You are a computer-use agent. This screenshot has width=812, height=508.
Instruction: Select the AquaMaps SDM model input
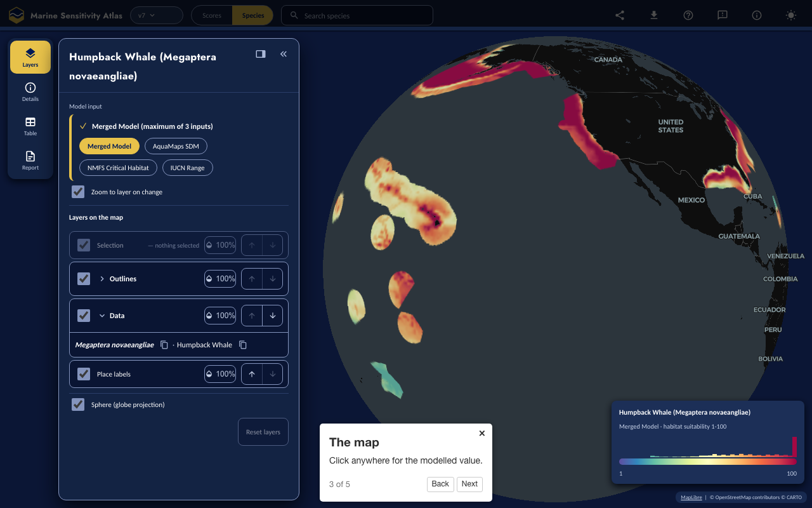click(x=176, y=146)
